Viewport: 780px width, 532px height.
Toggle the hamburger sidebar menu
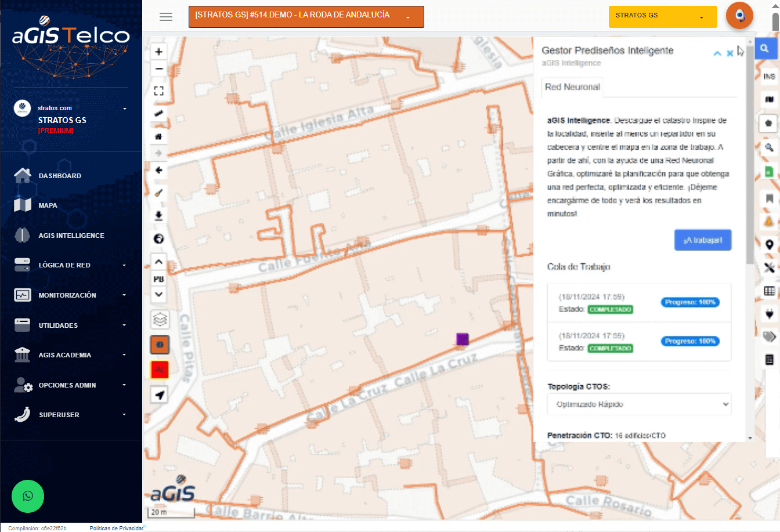click(166, 17)
